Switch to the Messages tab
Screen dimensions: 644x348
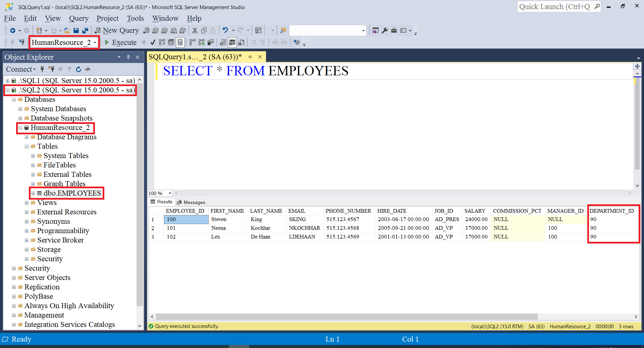click(x=191, y=202)
